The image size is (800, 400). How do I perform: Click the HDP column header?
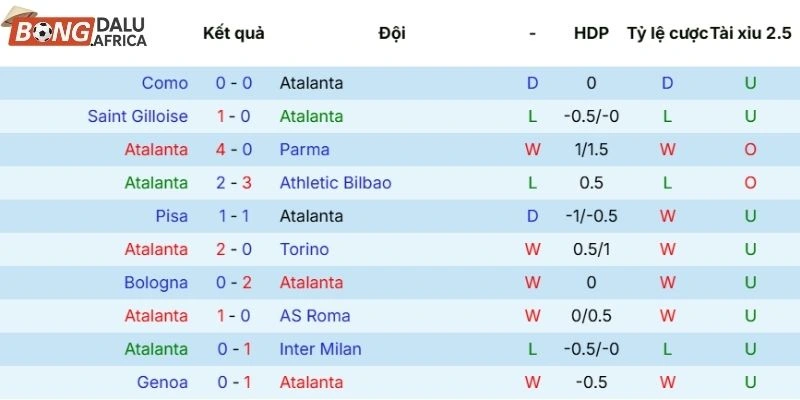(591, 33)
